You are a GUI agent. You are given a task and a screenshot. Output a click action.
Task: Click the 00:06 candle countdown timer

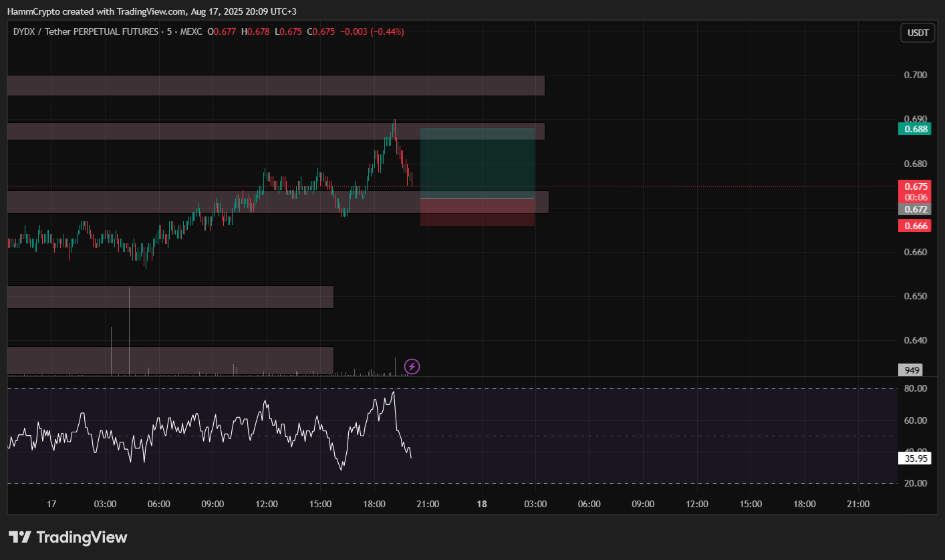pos(915,197)
